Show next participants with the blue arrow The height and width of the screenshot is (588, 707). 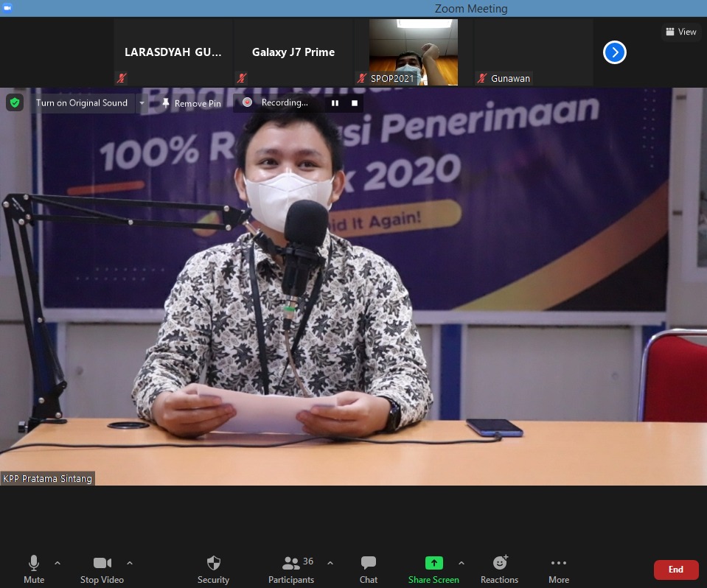(x=615, y=52)
